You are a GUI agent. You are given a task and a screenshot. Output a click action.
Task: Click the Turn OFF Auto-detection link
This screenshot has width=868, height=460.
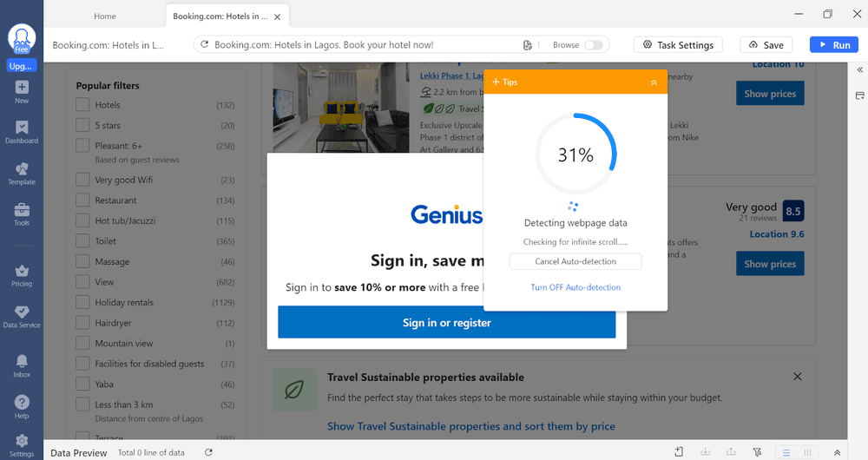point(575,286)
